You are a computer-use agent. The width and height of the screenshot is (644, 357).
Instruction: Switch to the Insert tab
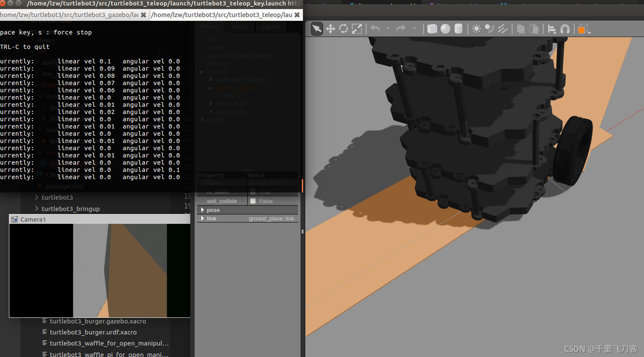coord(239,26)
